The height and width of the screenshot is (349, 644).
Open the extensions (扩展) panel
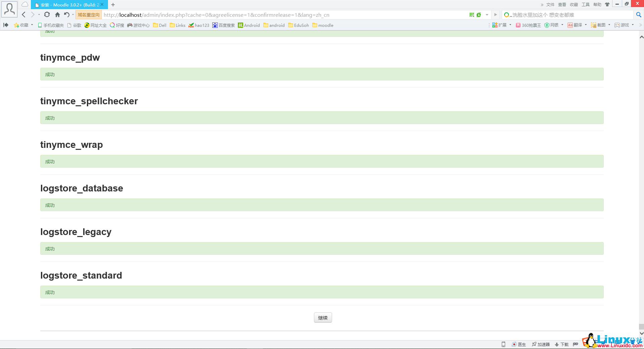(500, 25)
